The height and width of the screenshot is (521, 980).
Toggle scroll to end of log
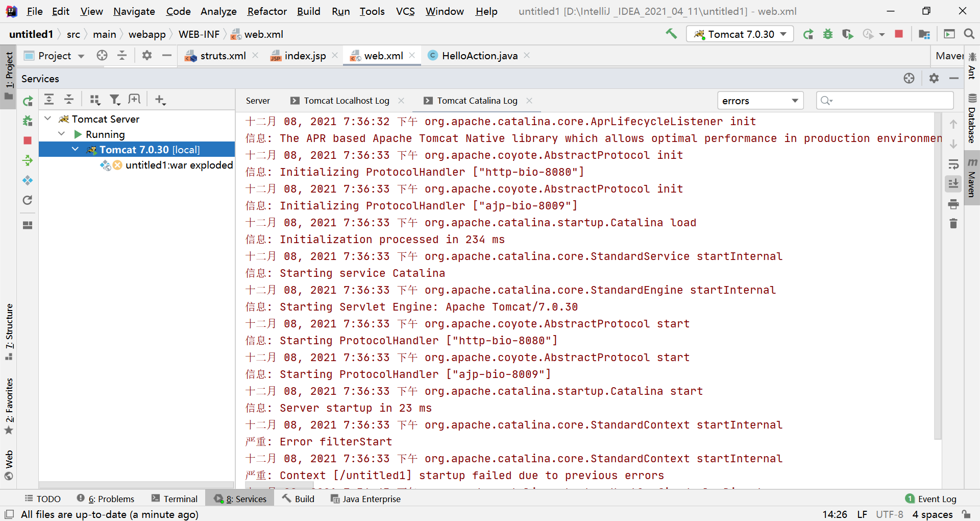(953, 184)
